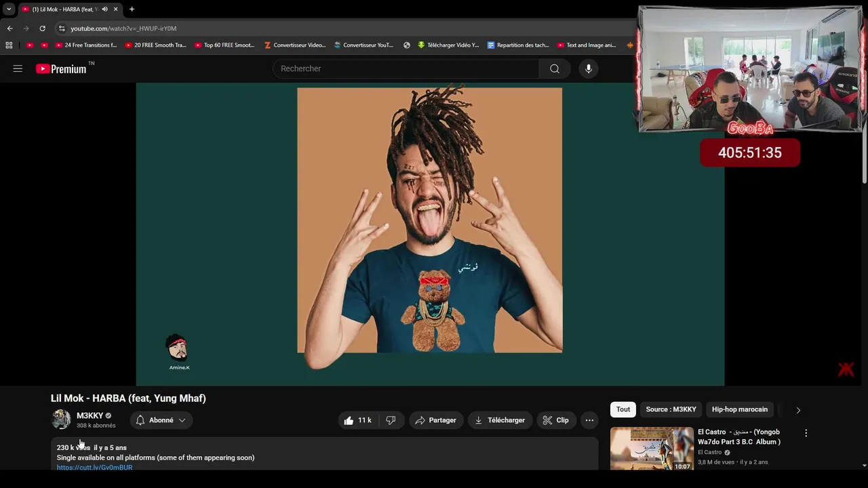Open El Castro Yongob Wa7do video title

pos(739,436)
